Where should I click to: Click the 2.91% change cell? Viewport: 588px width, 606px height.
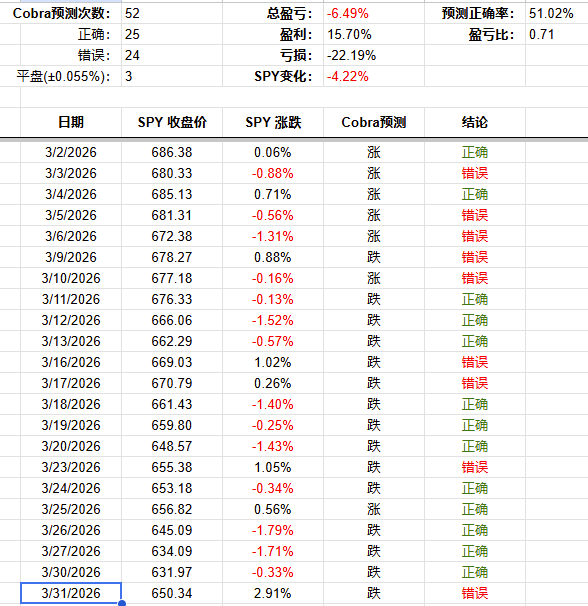273,593
